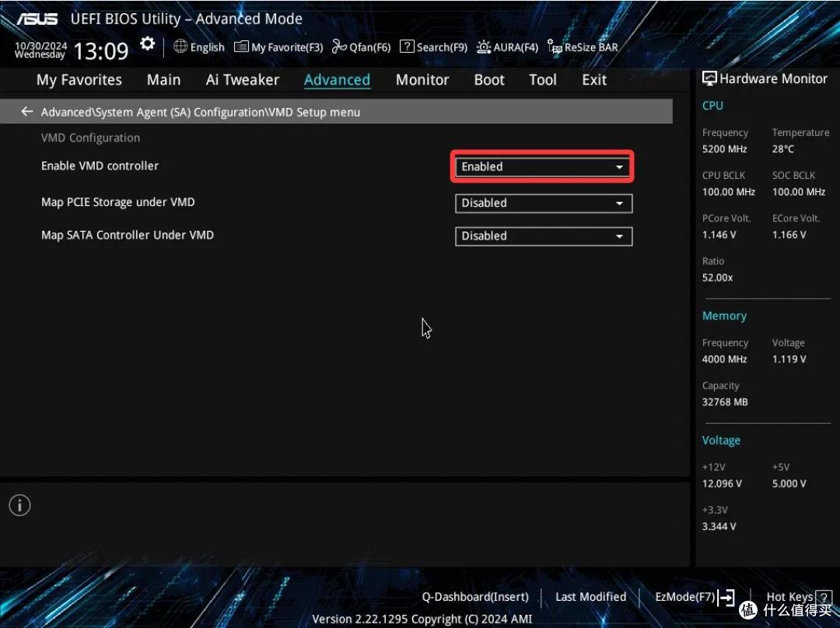The height and width of the screenshot is (628, 840).
Task: Click the CPU section heading in Hardware Monitor
Action: [712, 106]
